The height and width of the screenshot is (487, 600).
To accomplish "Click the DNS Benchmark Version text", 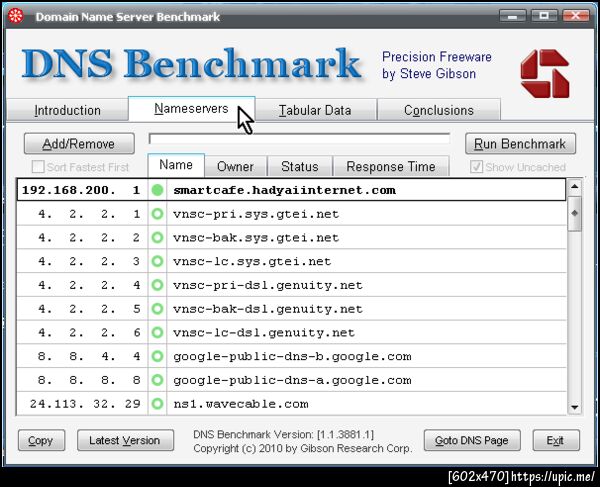I will [x=284, y=434].
